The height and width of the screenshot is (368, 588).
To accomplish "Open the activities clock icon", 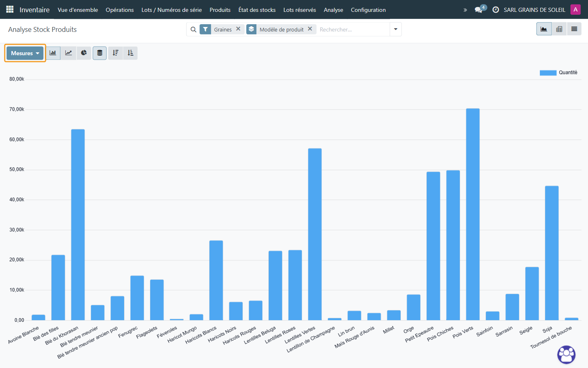I will tap(496, 9).
